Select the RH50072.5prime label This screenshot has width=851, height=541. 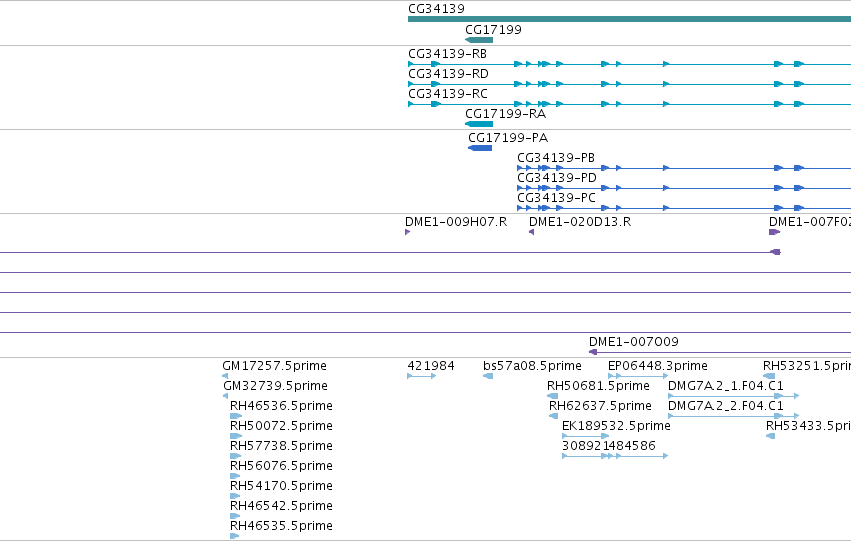(x=282, y=427)
